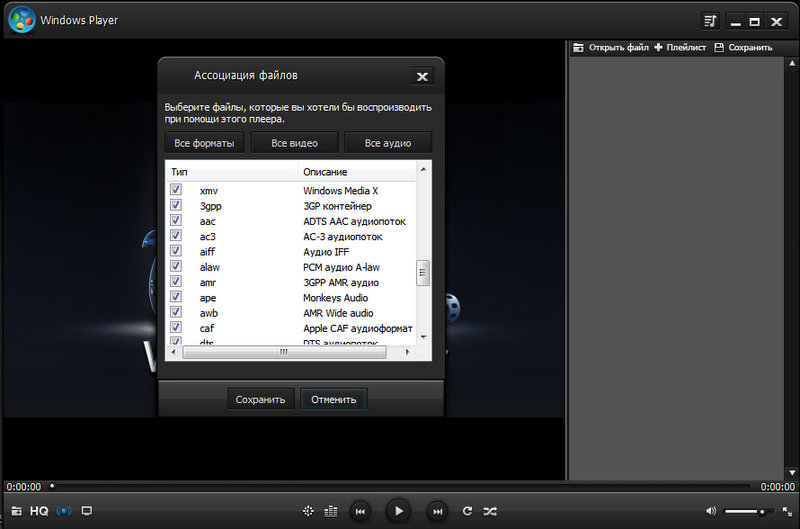
Task: Uncheck the awb file type
Action: [176, 312]
